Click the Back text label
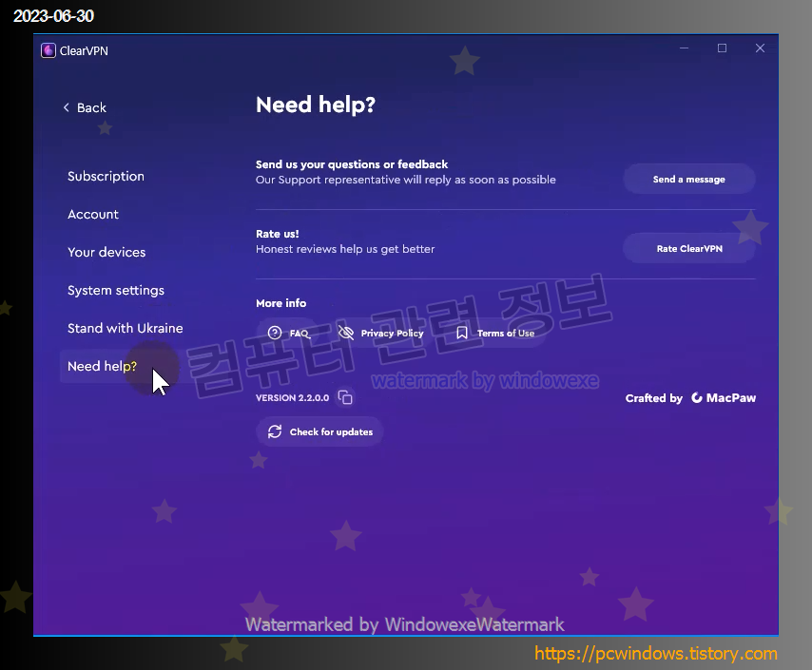The image size is (812, 670). point(91,107)
